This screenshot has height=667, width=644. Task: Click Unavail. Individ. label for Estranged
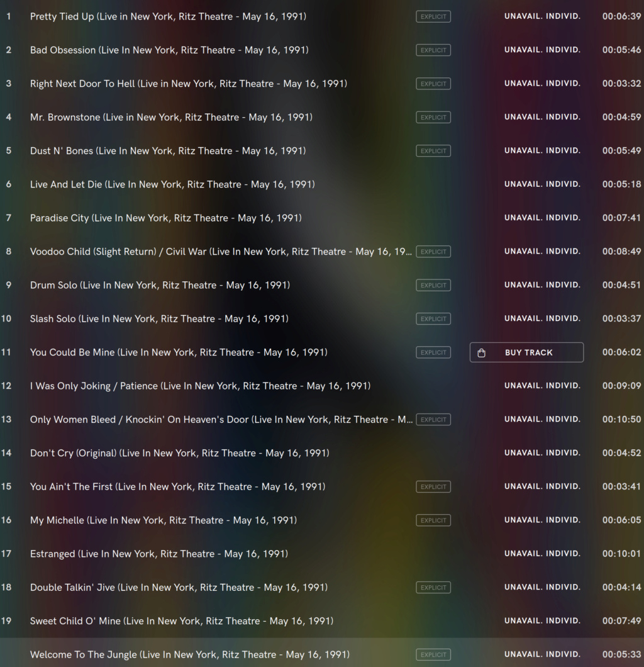point(542,554)
